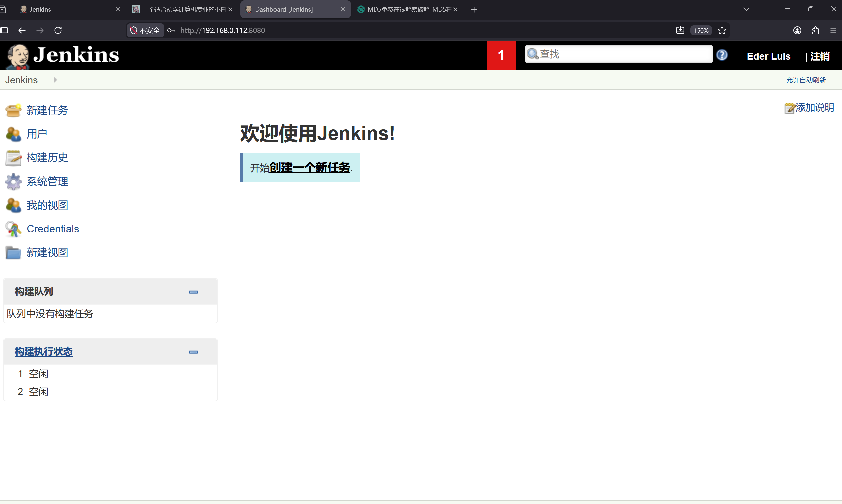Click the 用户 people icon
Viewport: 842px width, 504px height.
coord(13,134)
